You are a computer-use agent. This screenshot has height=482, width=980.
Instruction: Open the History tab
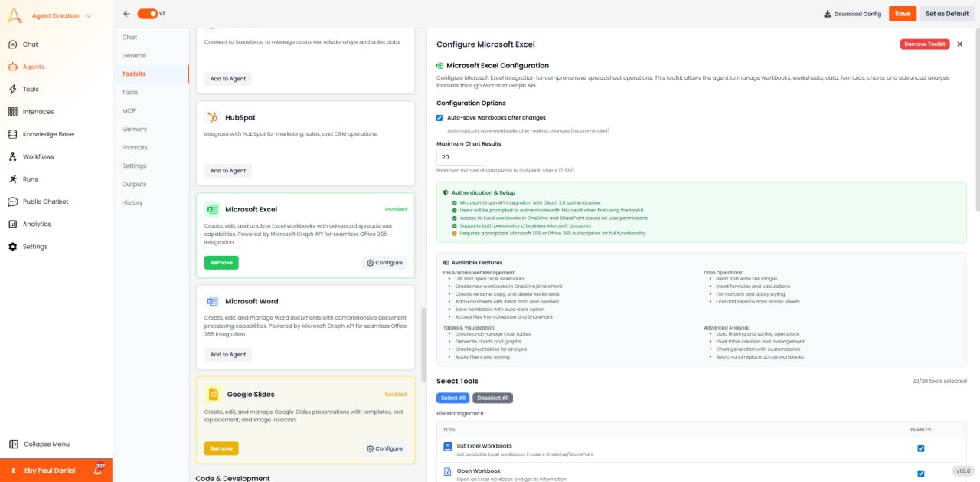(132, 202)
